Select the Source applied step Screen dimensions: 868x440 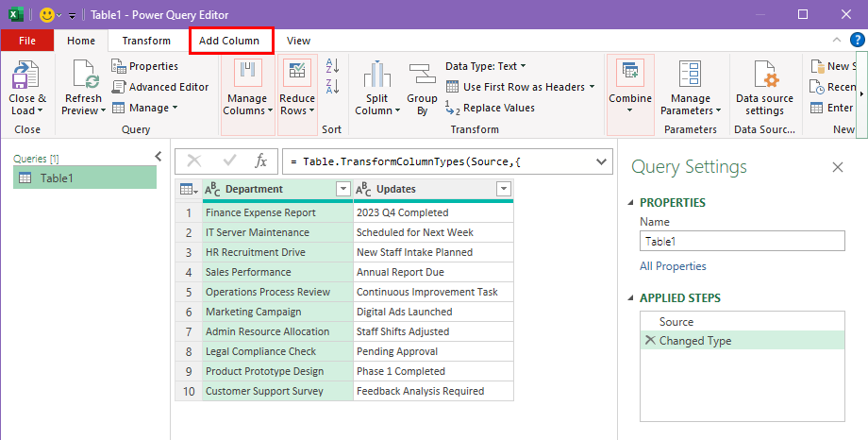coord(743,322)
